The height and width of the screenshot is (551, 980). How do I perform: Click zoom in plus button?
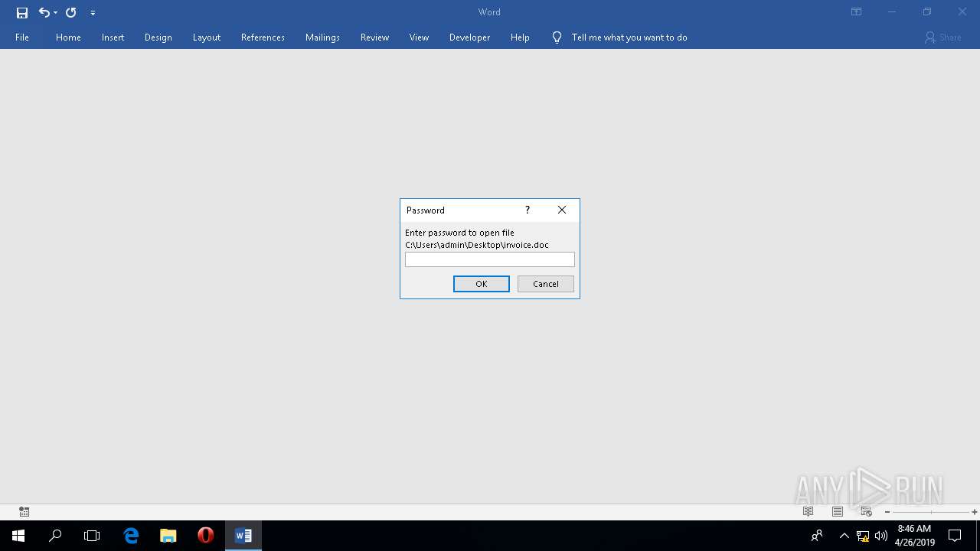point(974,512)
